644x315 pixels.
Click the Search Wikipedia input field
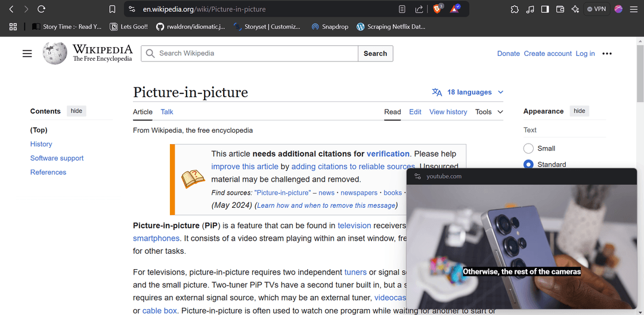249,54
